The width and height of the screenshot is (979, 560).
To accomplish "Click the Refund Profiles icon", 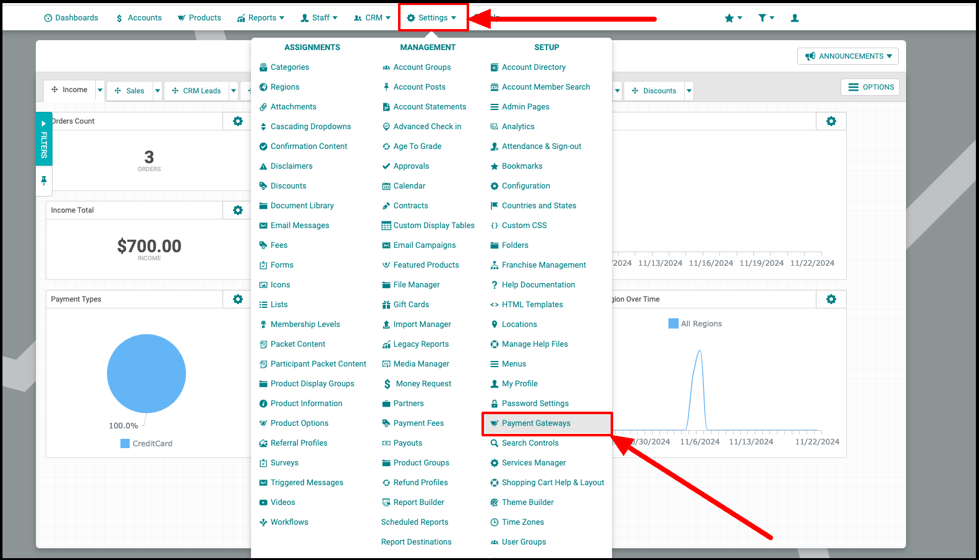I will [x=386, y=483].
